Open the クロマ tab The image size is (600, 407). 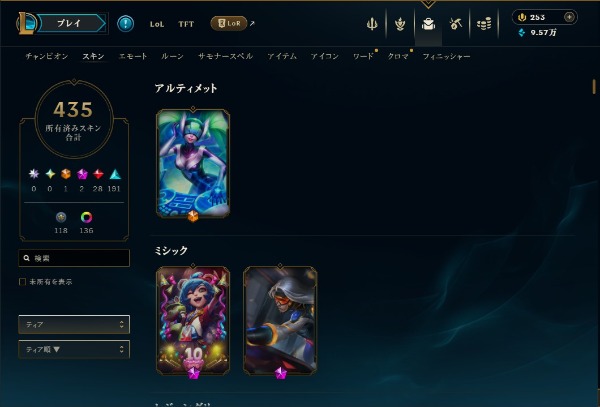(x=398, y=56)
